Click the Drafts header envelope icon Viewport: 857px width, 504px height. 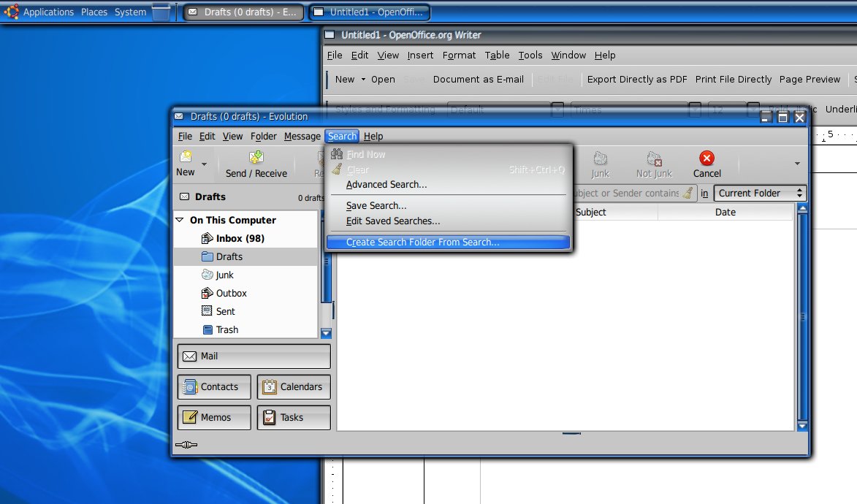pyautogui.click(x=185, y=196)
